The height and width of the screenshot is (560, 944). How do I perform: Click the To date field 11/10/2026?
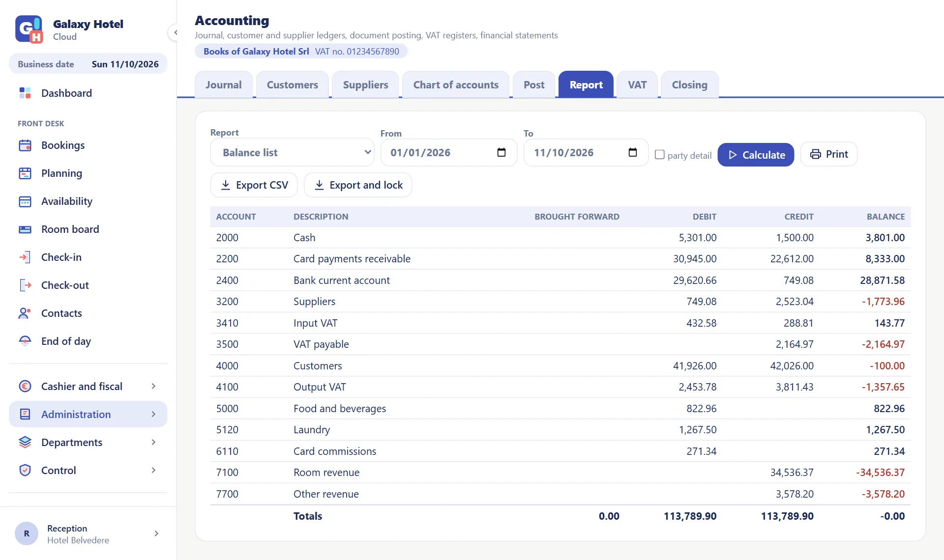pyautogui.click(x=586, y=152)
